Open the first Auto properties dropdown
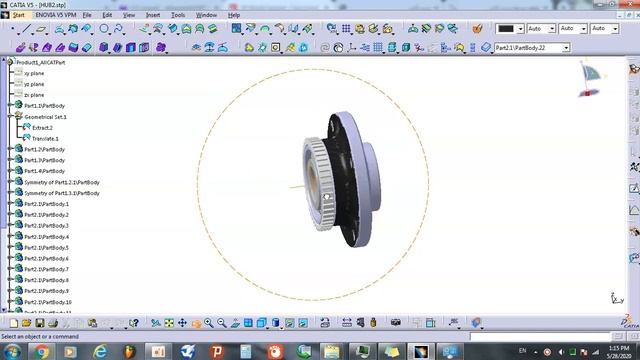 [x=552, y=29]
